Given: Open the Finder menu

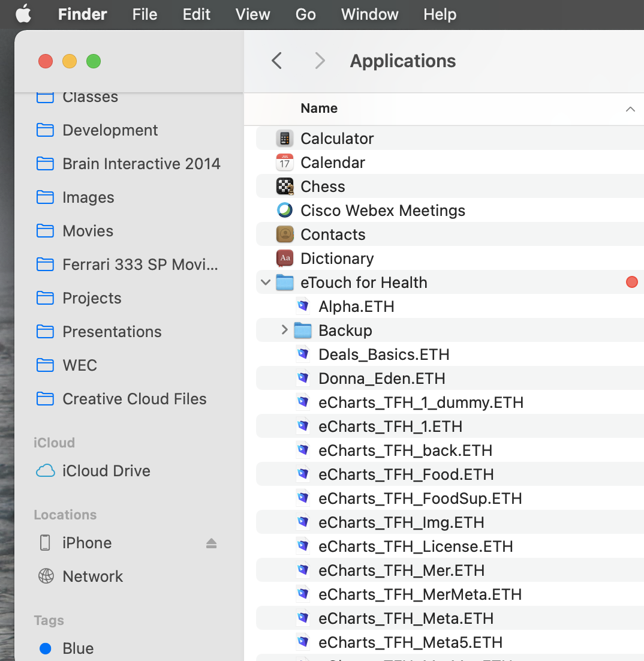Looking at the screenshot, I should pos(82,14).
